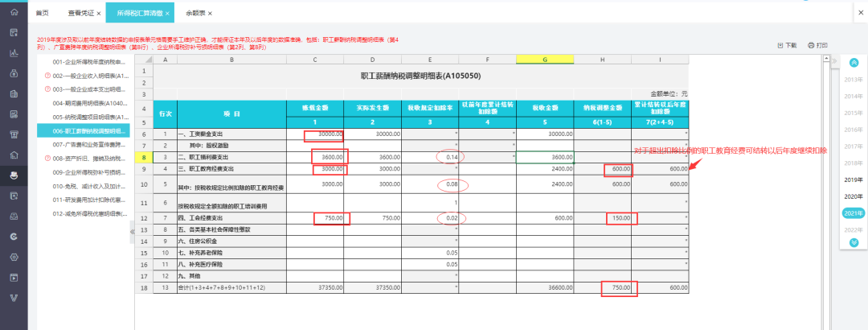The image size is (868, 330).
Task: Collapse the form list with « arrow
Action: coord(132,231)
